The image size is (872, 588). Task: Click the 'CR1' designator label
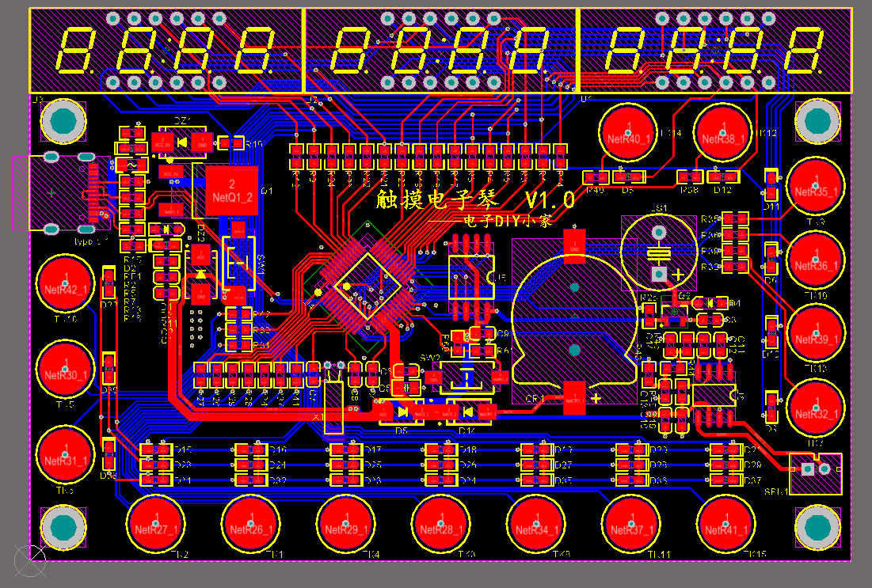point(535,399)
